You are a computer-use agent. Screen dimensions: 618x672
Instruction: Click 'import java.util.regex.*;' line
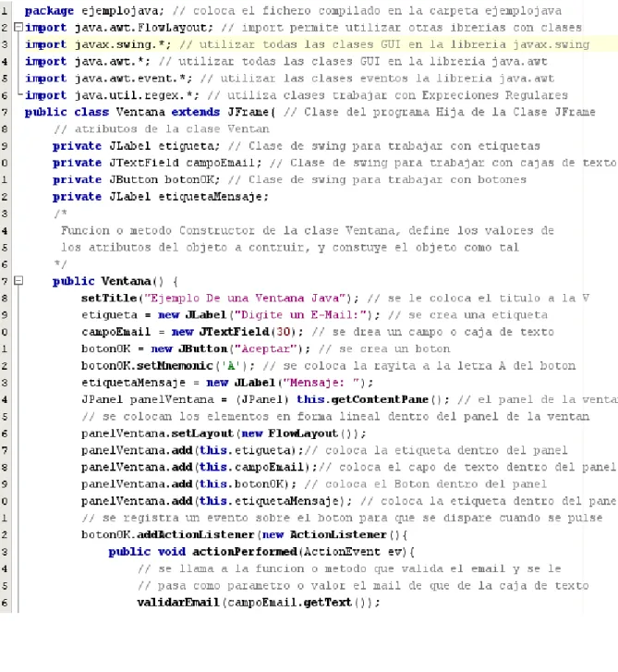(x=112, y=95)
